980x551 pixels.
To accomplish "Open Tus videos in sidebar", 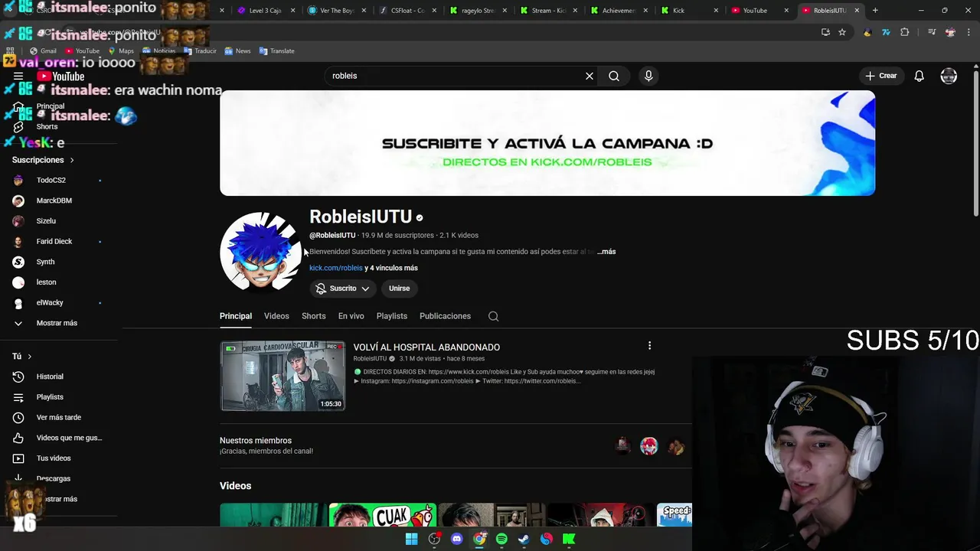I will coord(54,458).
